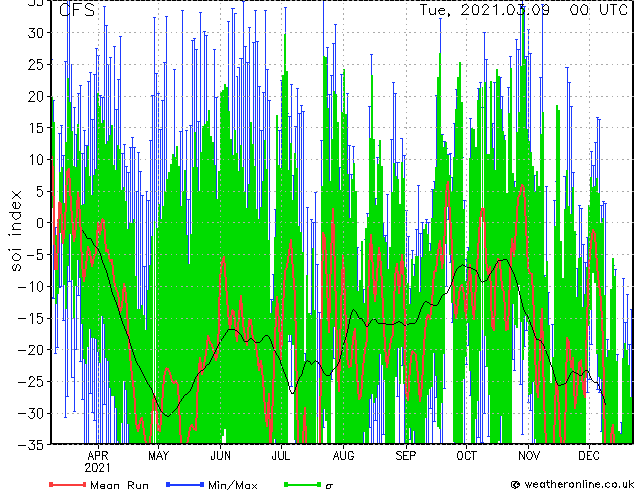Select the NOV month label
The height and width of the screenshot is (490, 634).
(x=528, y=456)
